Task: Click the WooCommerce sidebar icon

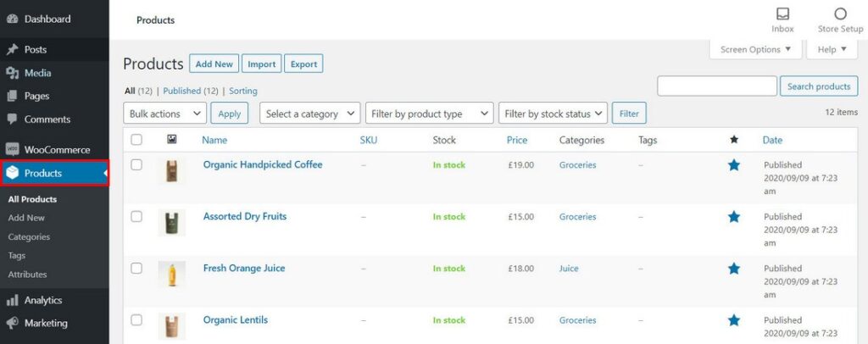Action: [13, 150]
